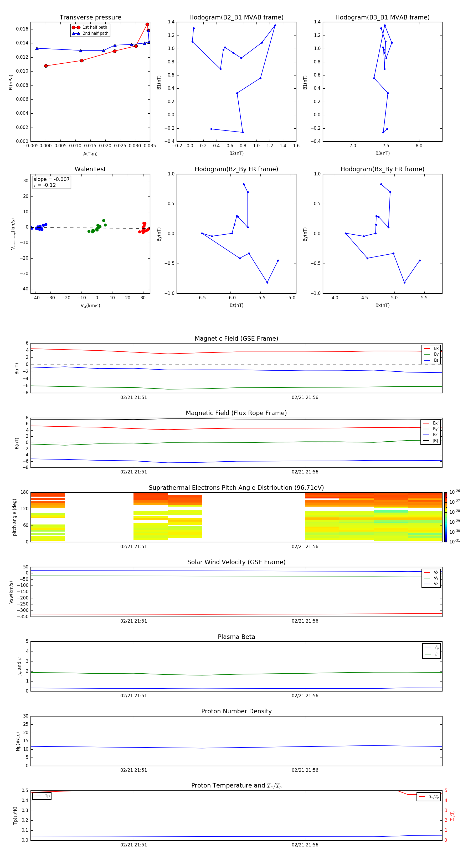Click the Suprathermal Electrons Pitch Angle Distribution title
The width and height of the screenshot is (473, 868).
[236, 488]
